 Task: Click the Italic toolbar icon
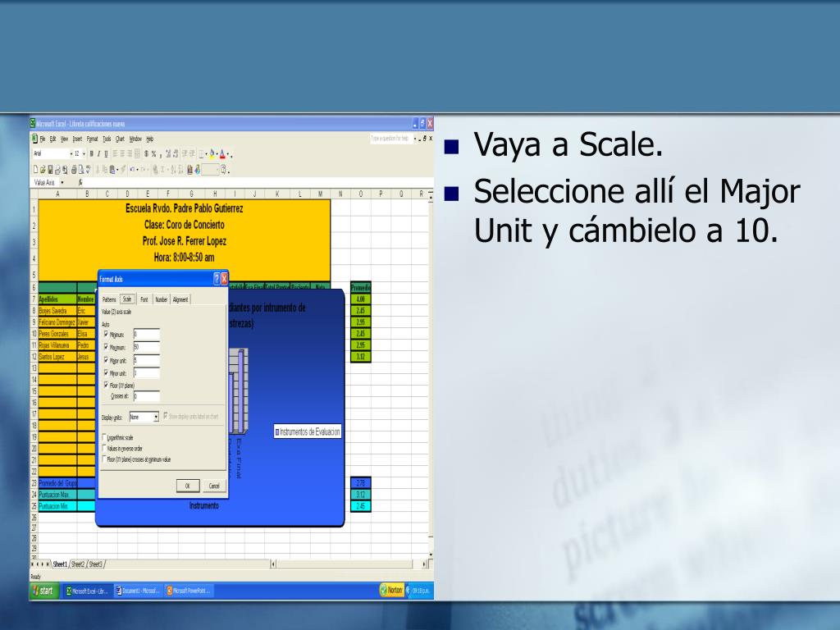pyautogui.click(x=98, y=153)
